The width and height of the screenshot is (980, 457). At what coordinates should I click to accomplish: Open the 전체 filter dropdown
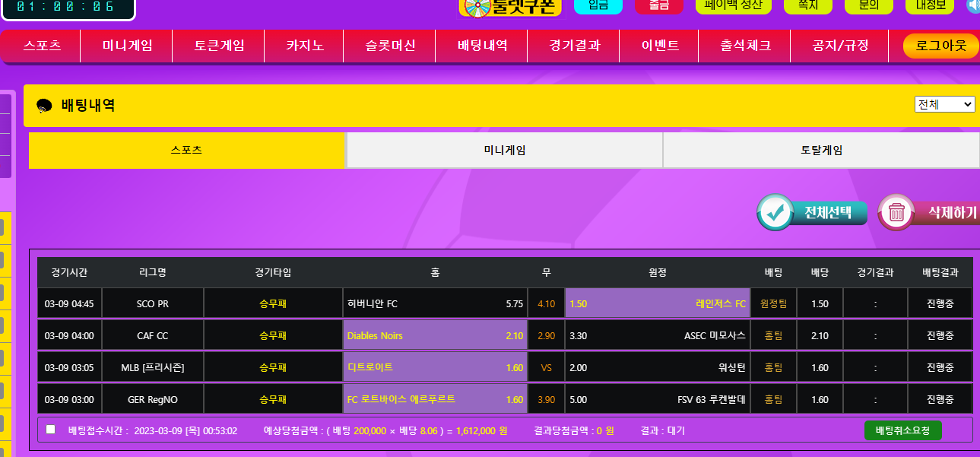(x=944, y=104)
